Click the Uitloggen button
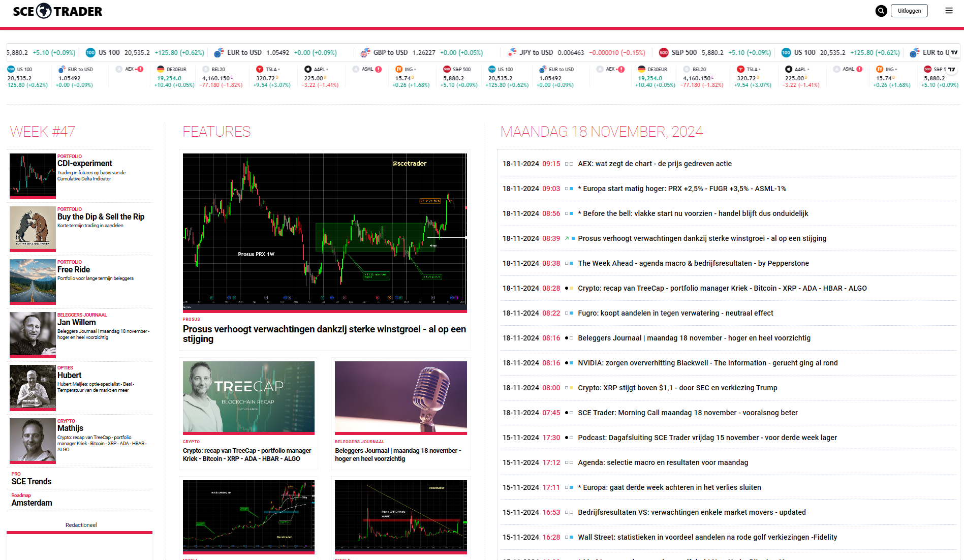The image size is (964, 560). [x=909, y=11]
